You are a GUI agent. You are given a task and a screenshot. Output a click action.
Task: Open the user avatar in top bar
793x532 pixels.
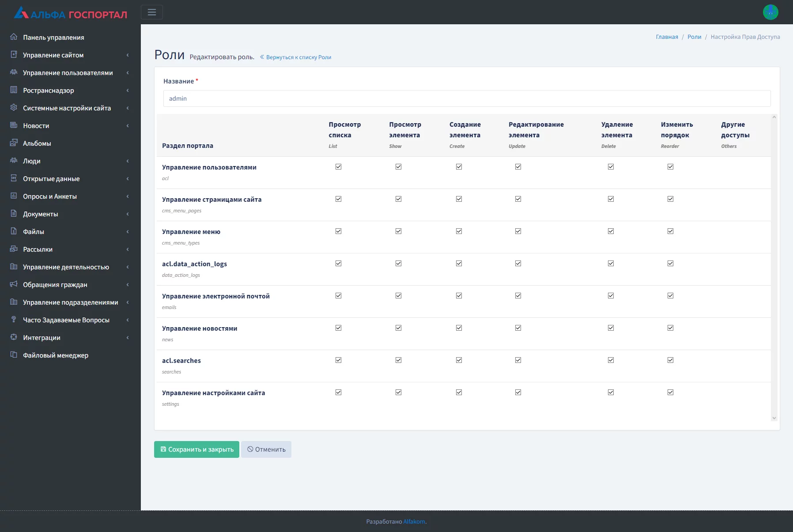coord(770,12)
